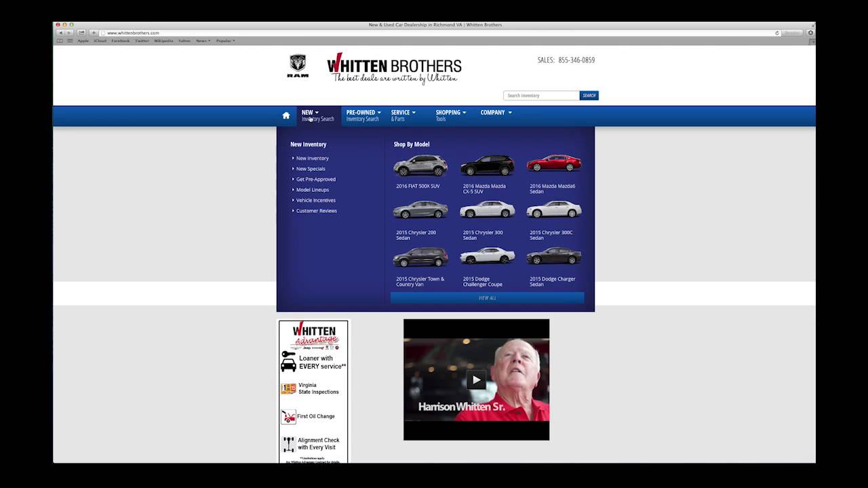Expand the SERVICE & Parts menu
Viewport: 868px width, 488px height.
pos(403,115)
